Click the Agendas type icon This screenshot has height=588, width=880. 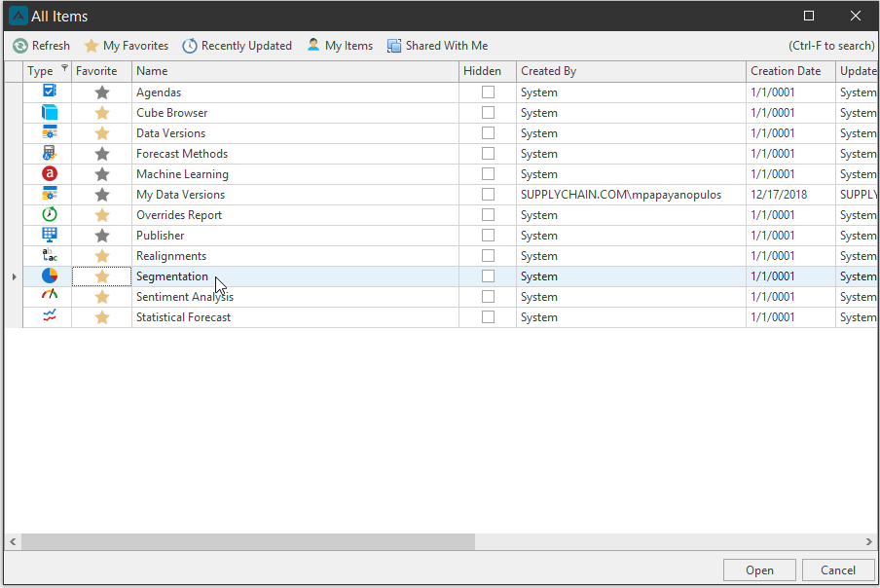click(50, 91)
